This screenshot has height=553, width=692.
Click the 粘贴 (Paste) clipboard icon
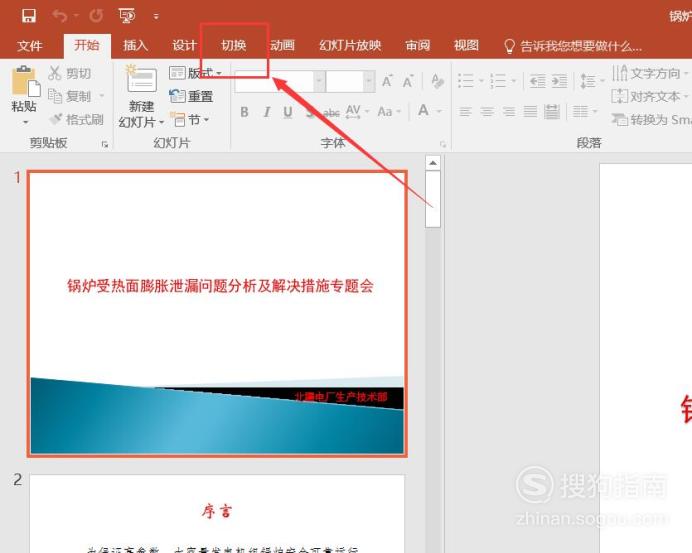(x=26, y=81)
